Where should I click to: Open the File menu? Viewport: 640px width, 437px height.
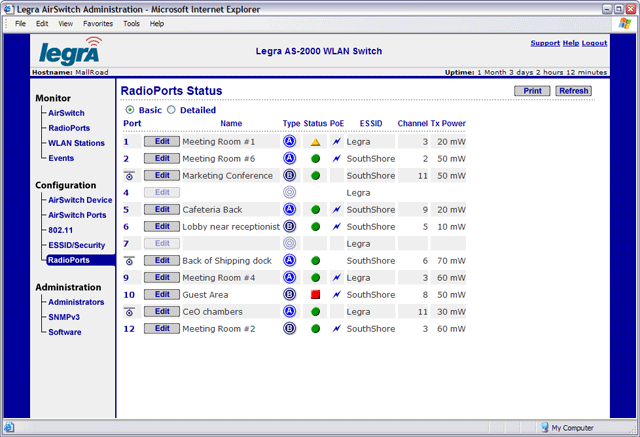pos(20,24)
